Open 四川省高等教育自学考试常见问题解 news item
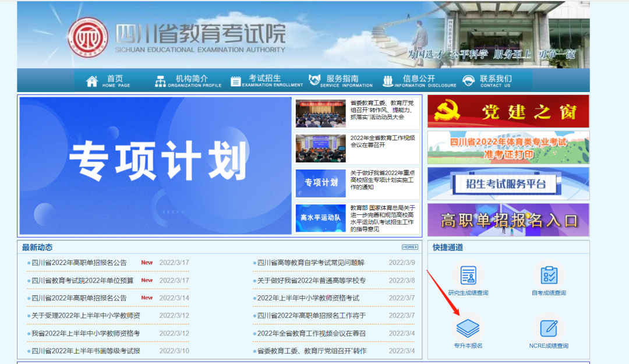This screenshot has height=364, width=629. tap(310, 263)
